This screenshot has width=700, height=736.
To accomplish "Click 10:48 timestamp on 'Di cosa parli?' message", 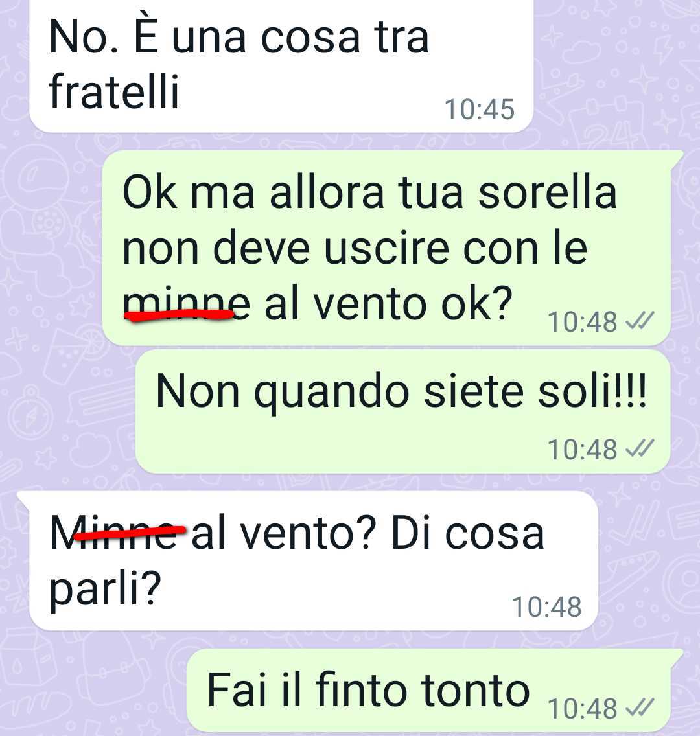I will click(546, 607).
